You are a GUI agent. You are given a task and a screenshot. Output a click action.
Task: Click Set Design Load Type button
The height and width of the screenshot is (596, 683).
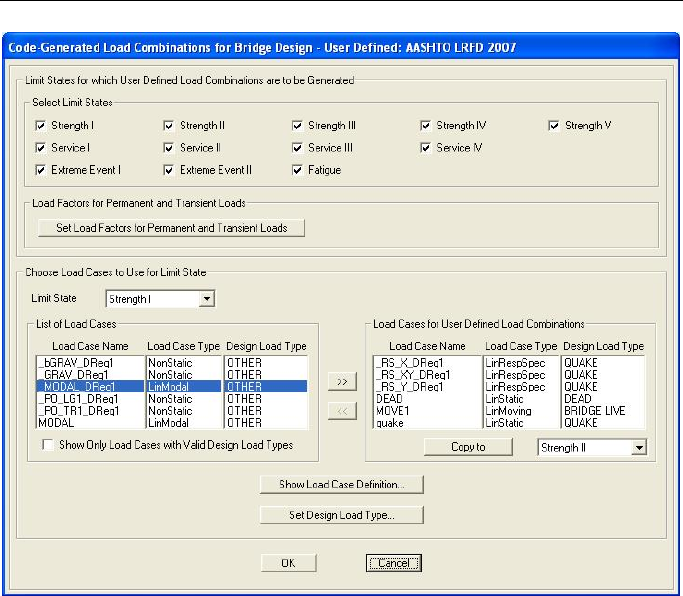(x=342, y=515)
